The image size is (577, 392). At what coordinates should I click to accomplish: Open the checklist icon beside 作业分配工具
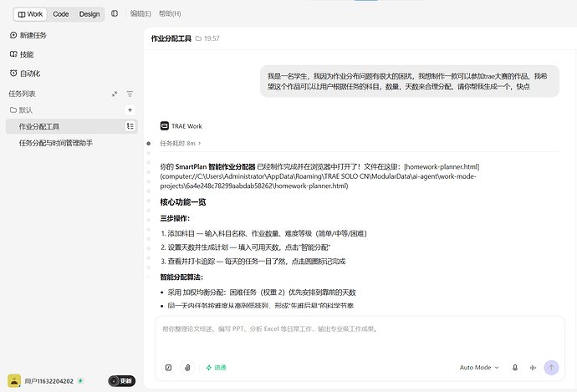[x=130, y=126]
